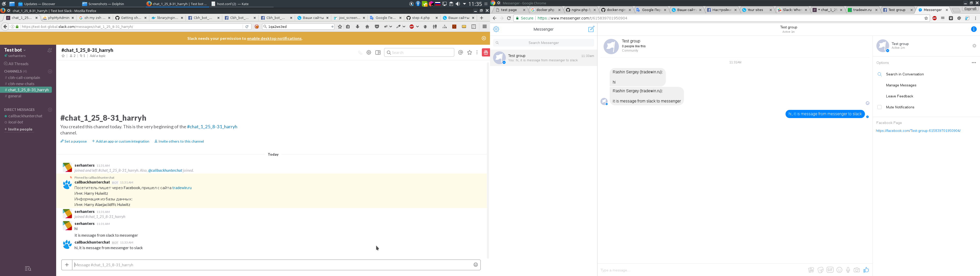Select cbh-call-complain channel
Image resolution: width=980 pixels, height=276 pixels.
click(24, 78)
